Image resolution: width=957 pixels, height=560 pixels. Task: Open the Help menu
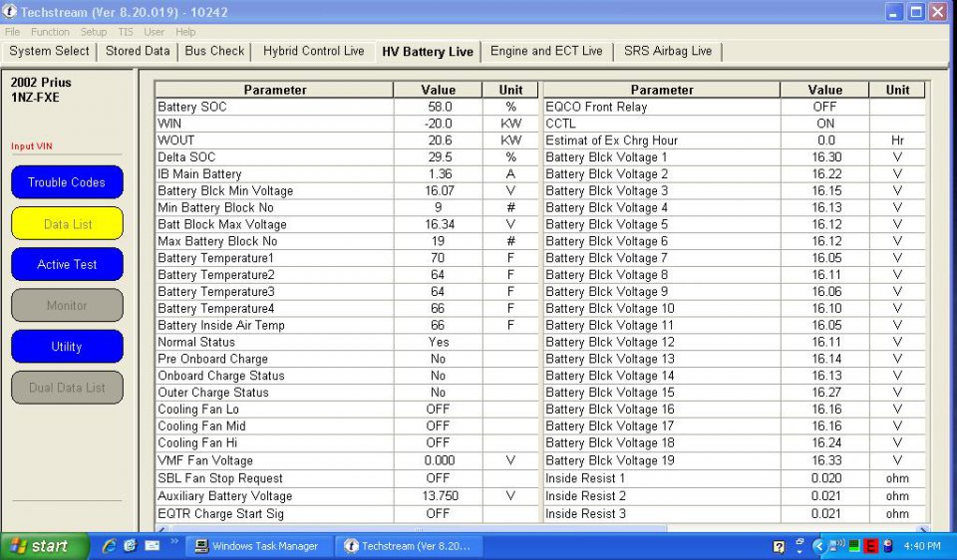(185, 32)
